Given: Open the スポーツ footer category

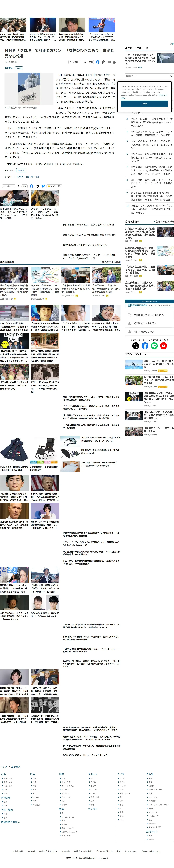Looking at the screenshot, I should pyautogui.click(x=93, y=774).
